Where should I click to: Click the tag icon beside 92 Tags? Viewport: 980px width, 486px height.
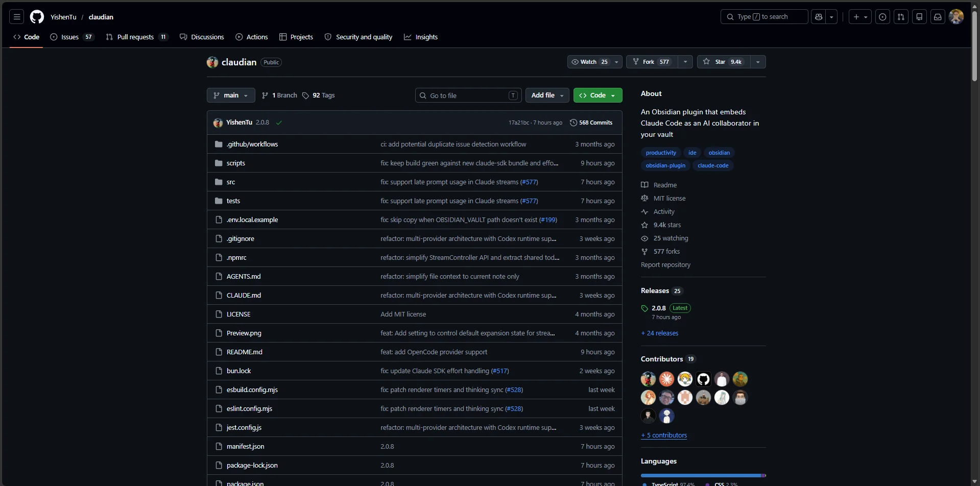point(305,95)
